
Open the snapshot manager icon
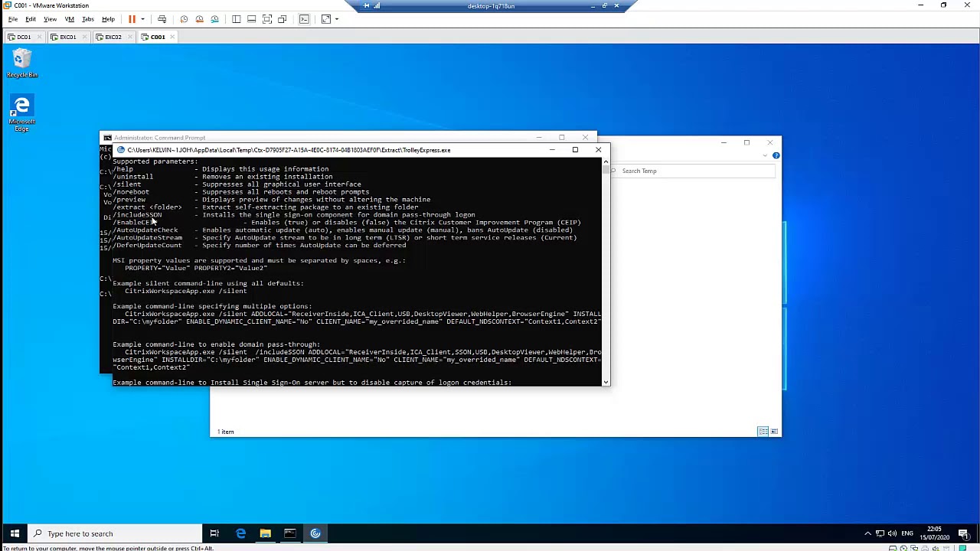214,19
